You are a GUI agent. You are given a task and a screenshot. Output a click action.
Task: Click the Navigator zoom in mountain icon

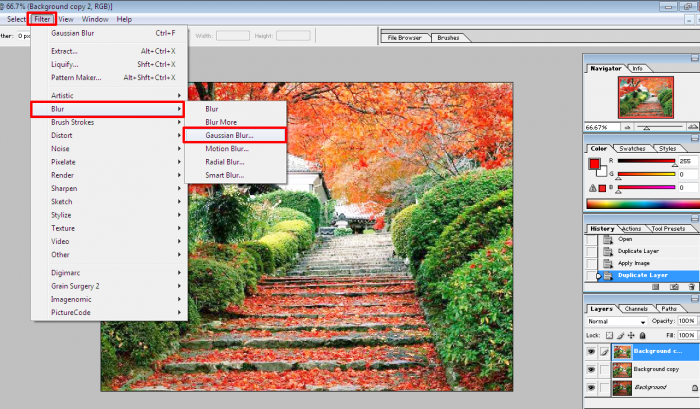coord(693,127)
